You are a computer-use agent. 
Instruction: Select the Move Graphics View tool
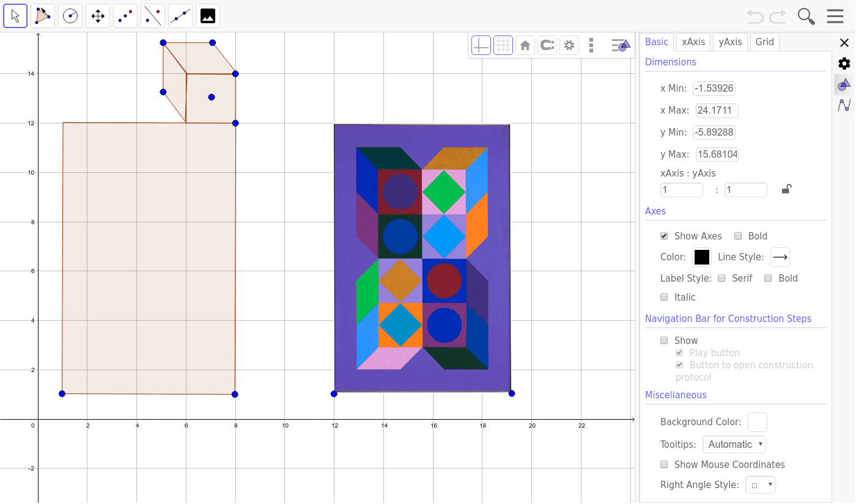(98, 16)
